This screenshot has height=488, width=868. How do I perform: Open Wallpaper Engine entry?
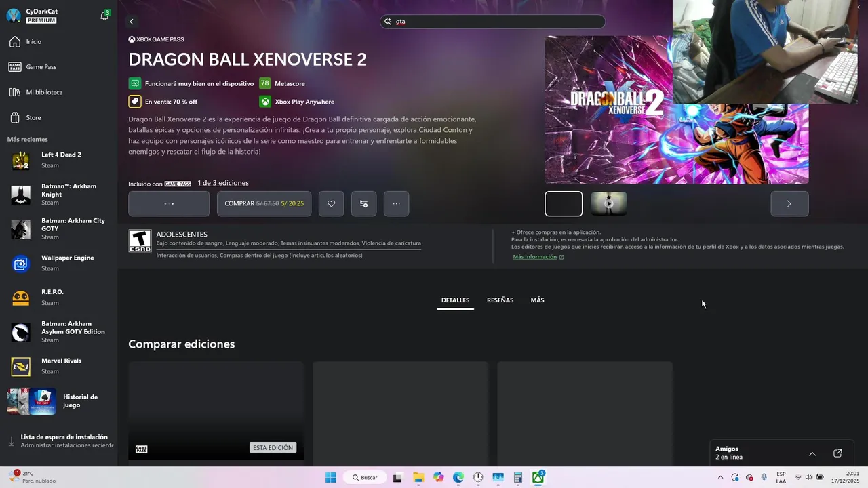pos(58,263)
